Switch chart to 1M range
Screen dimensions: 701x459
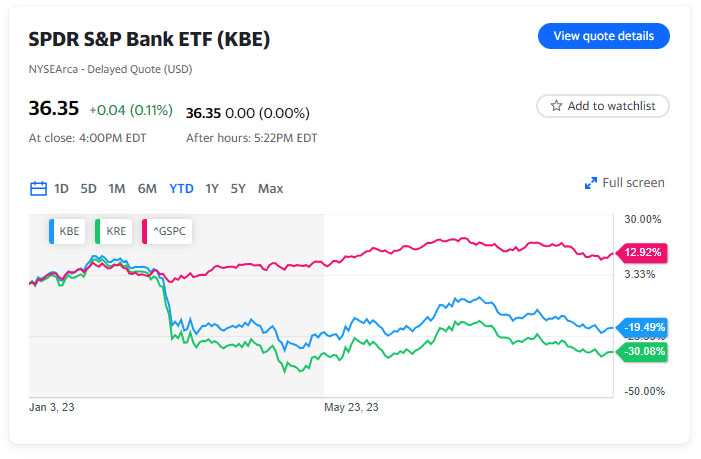point(117,188)
